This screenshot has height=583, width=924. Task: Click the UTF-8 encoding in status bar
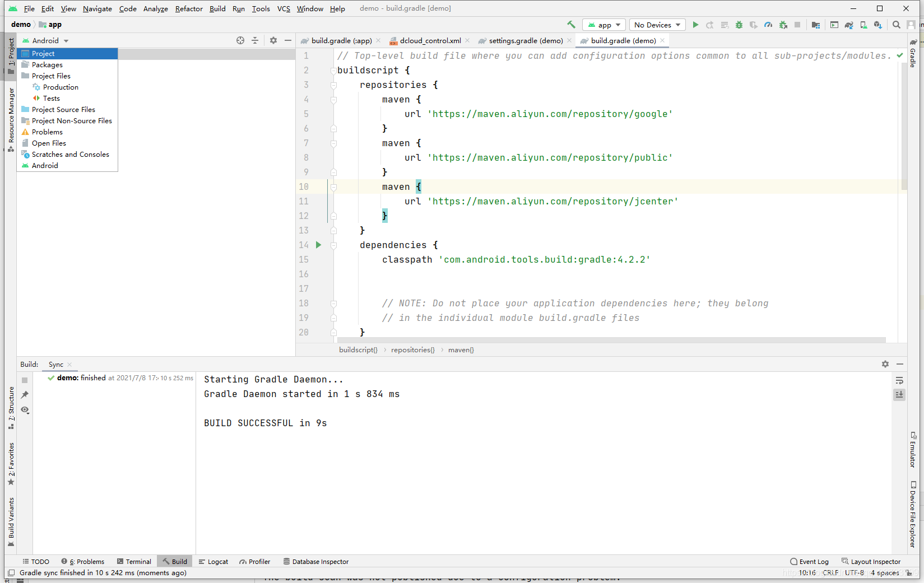(854, 572)
